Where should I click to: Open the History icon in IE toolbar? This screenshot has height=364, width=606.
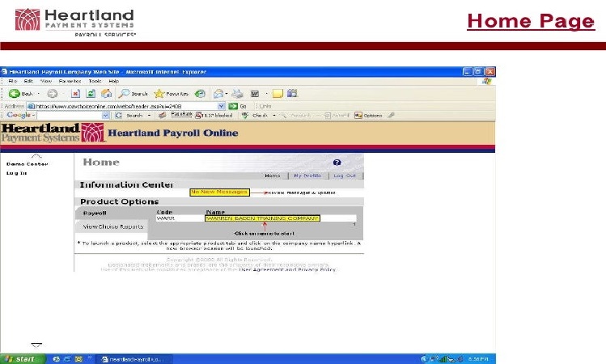200,94
